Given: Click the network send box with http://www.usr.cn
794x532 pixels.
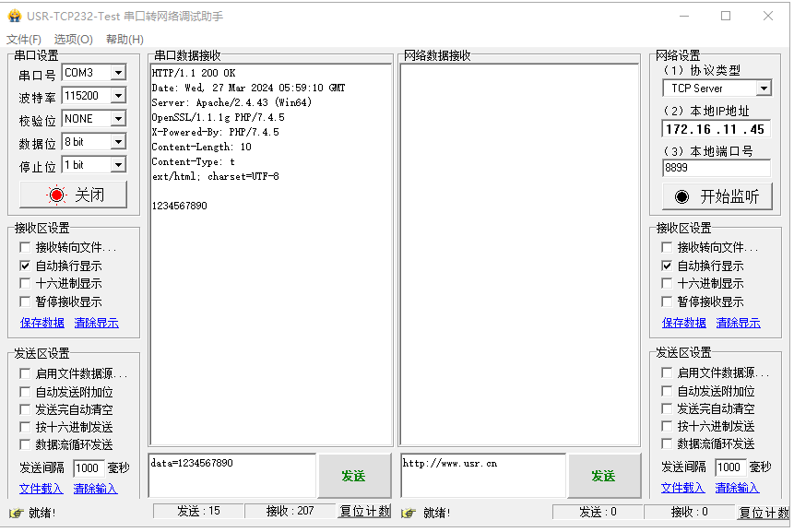Looking at the screenshot, I should point(483,476).
